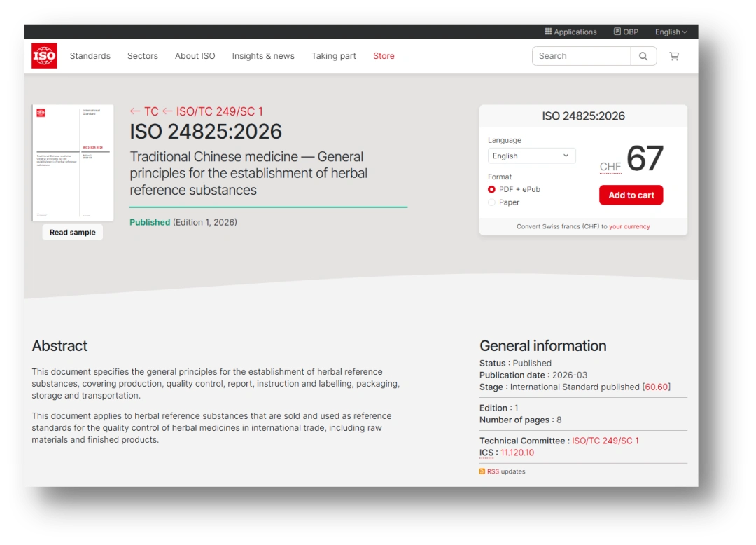Open the Store menu item
Image resolution: width=756 pixels, height=545 pixels.
click(384, 56)
